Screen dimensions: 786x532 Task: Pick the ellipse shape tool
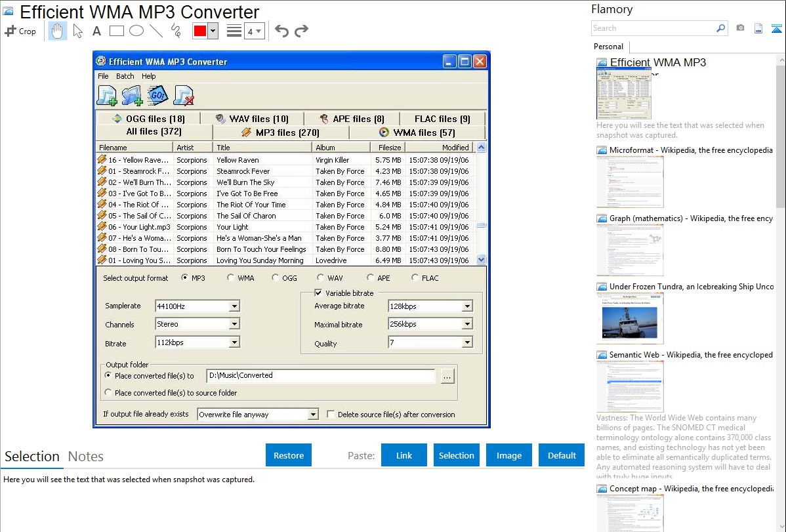136,31
